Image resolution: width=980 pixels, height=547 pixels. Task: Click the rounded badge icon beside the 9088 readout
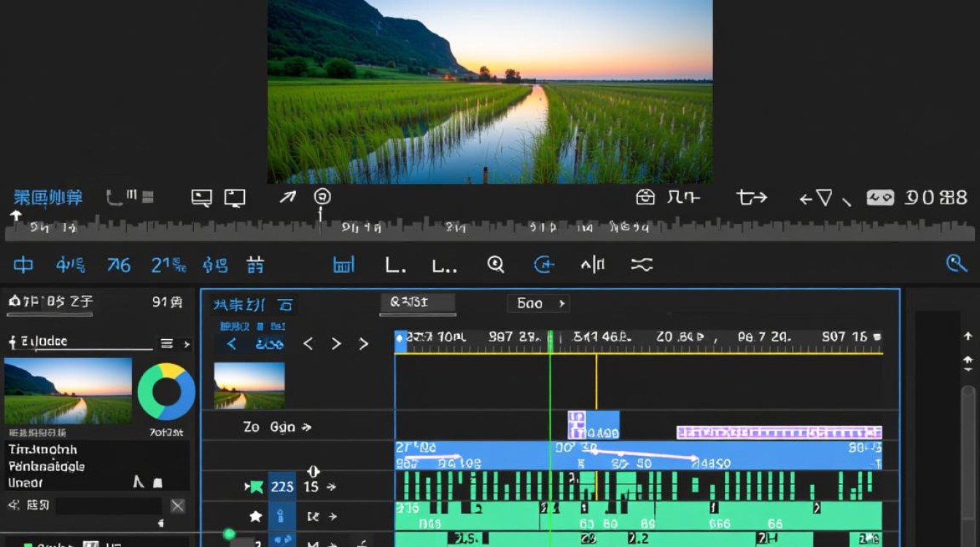[880, 198]
